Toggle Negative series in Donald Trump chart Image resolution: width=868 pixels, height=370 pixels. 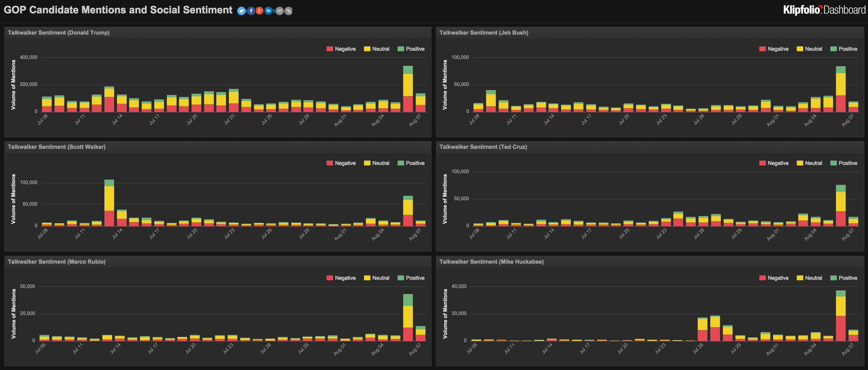[341, 49]
